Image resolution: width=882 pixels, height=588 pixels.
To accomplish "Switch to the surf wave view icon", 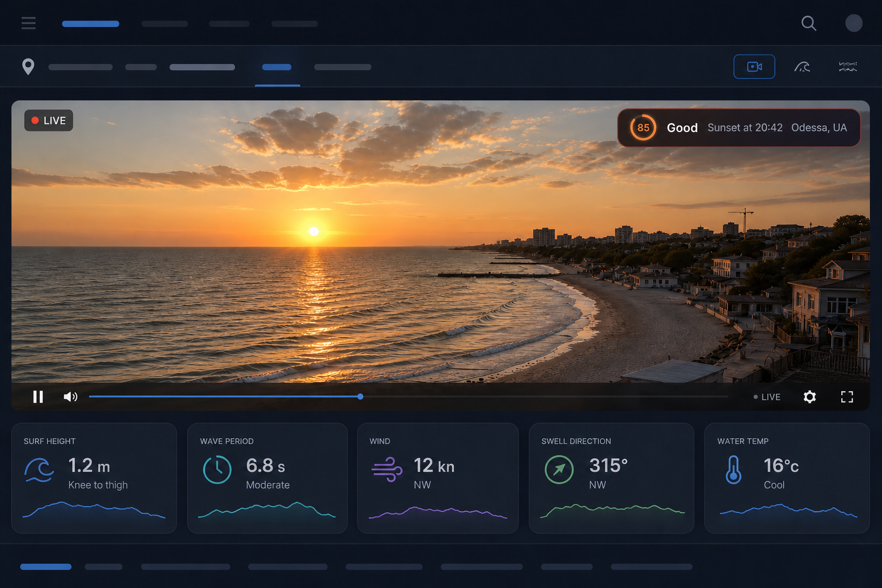I will pos(802,67).
